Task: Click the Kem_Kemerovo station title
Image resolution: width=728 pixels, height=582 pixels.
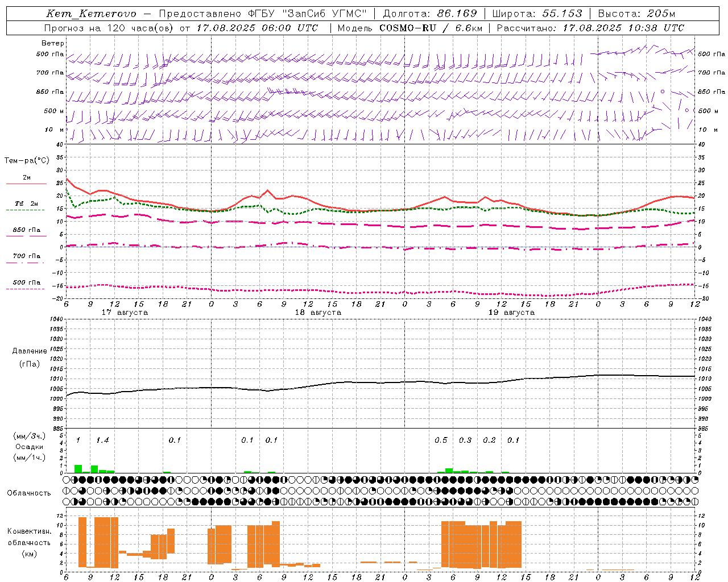Action: [x=92, y=14]
